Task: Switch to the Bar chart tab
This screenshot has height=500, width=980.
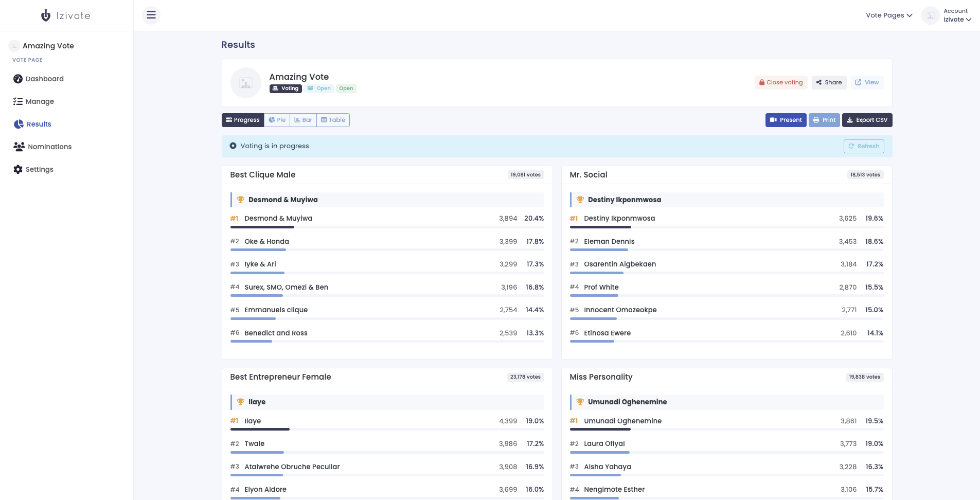Action: click(x=304, y=120)
